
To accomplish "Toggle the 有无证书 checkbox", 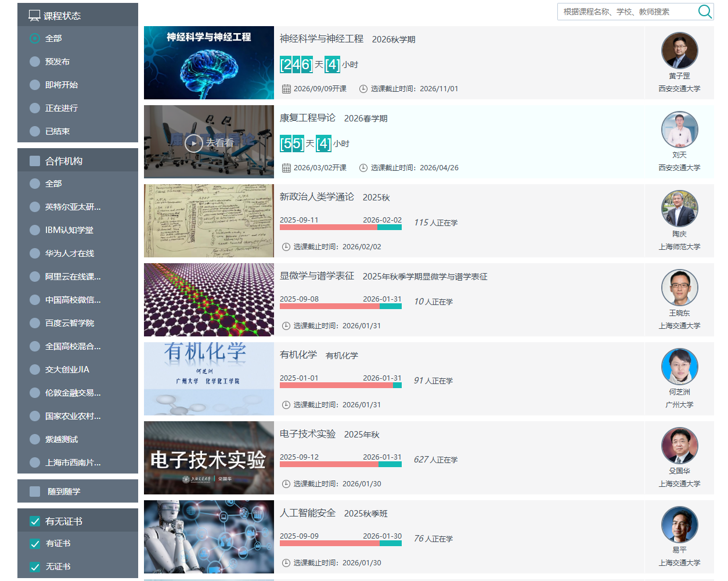I will tap(35, 521).
